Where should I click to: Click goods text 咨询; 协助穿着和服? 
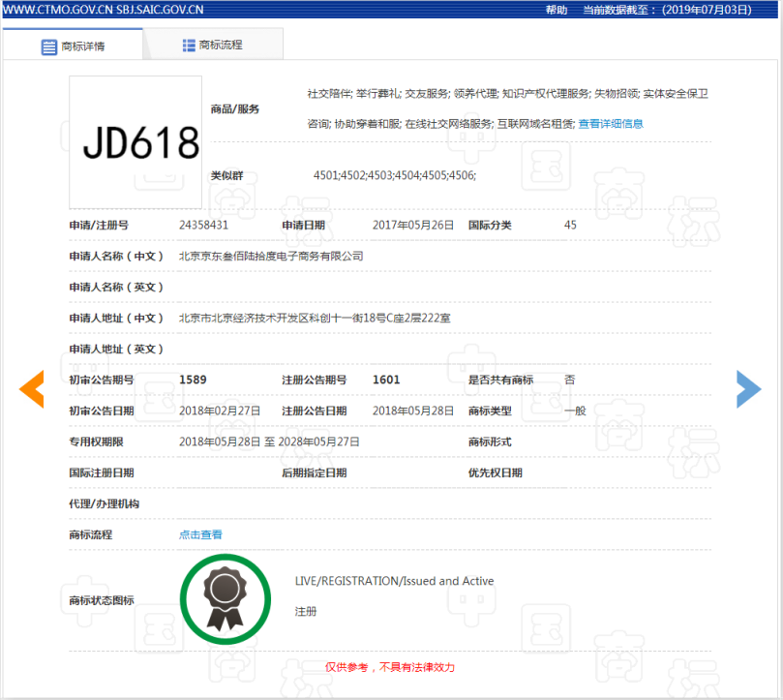pyautogui.click(x=354, y=124)
